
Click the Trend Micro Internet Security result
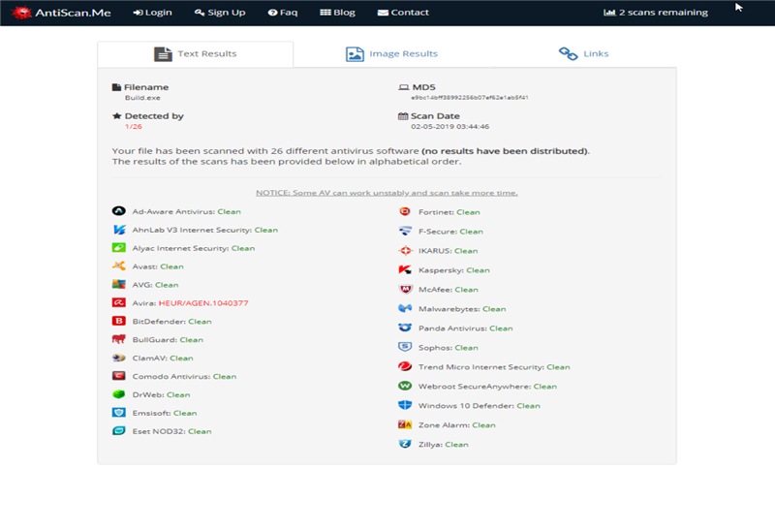click(x=494, y=367)
